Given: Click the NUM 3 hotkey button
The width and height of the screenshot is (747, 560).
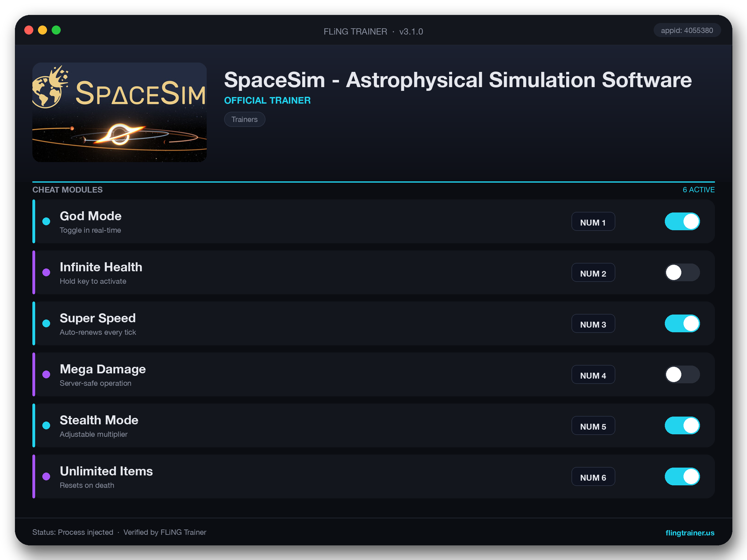Looking at the screenshot, I should [x=593, y=323].
